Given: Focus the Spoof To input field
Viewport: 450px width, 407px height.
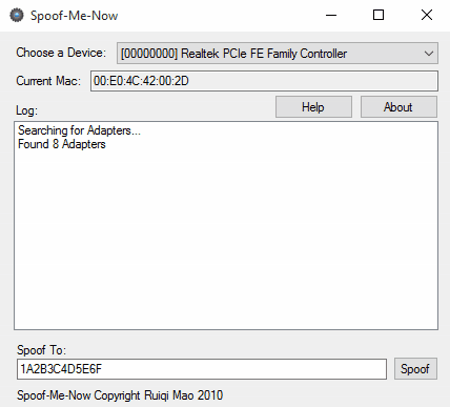Looking at the screenshot, I should pyautogui.click(x=202, y=369).
